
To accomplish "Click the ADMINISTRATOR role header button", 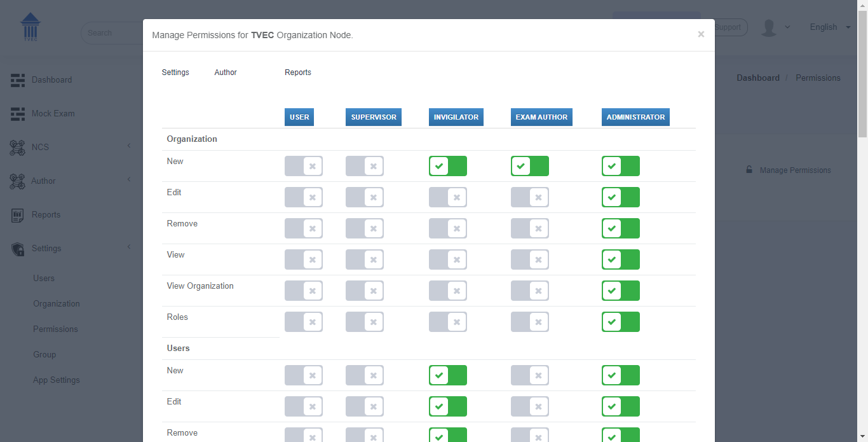I will point(635,117).
